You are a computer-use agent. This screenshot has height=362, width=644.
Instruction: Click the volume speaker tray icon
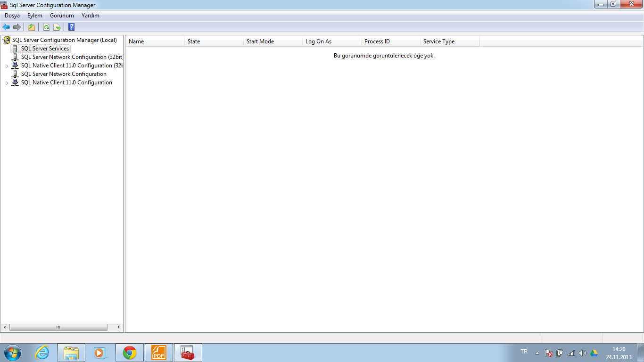pos(583,353)
